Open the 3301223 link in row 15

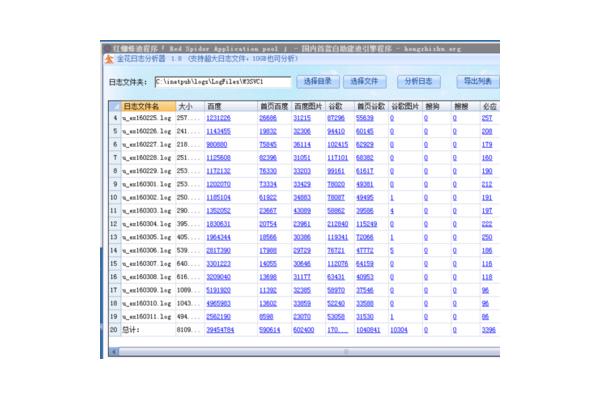(219, 263)
